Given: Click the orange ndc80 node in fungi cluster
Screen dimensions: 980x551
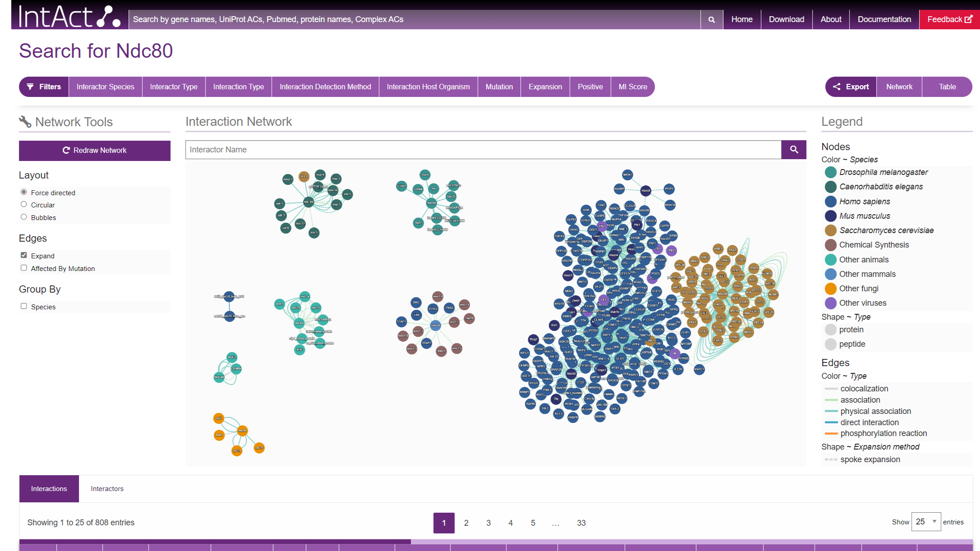Looking at the screenshot, I should 242,431.
